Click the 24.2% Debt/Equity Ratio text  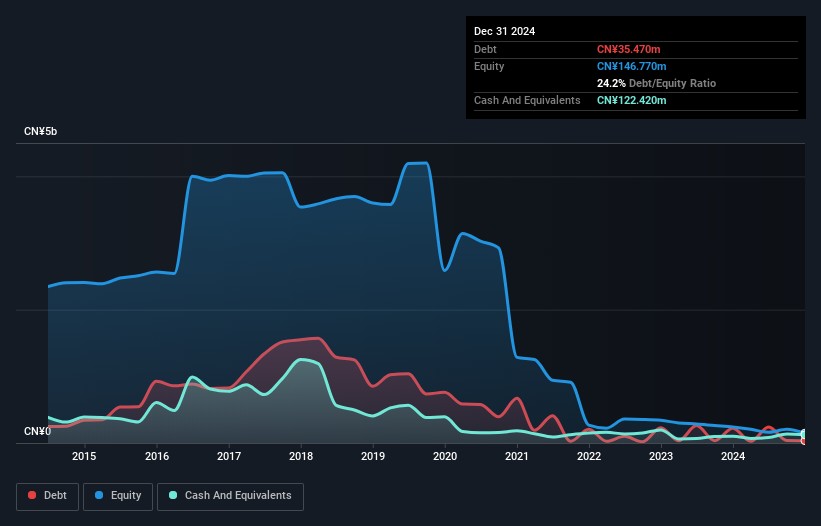(656, 83)
